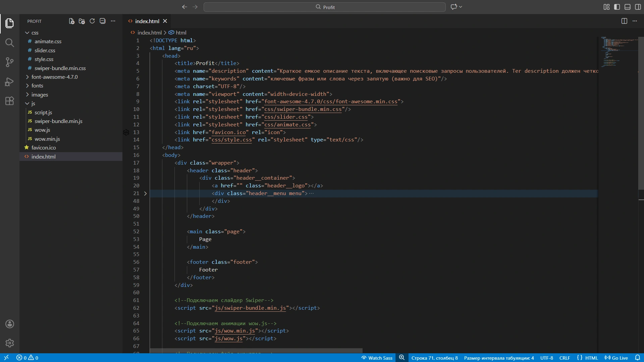Click the horizontal scrollbar at editor bottom
This screenshot has width=644, height=362.
tap(256, 350)
